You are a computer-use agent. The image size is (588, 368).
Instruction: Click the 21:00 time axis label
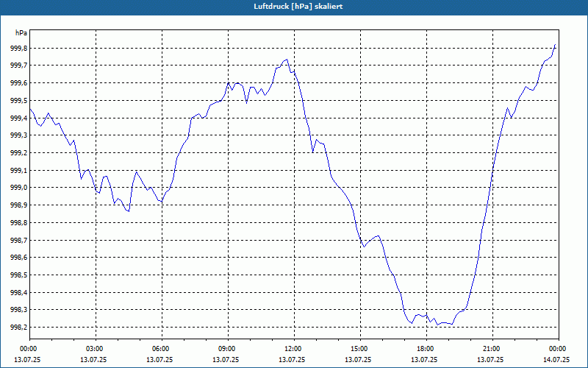[492, 349]
